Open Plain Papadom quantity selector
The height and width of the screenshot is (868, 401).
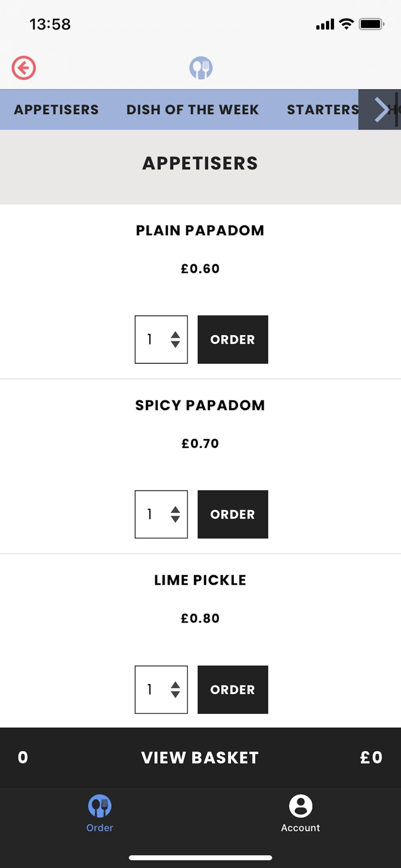coord(161,339)
